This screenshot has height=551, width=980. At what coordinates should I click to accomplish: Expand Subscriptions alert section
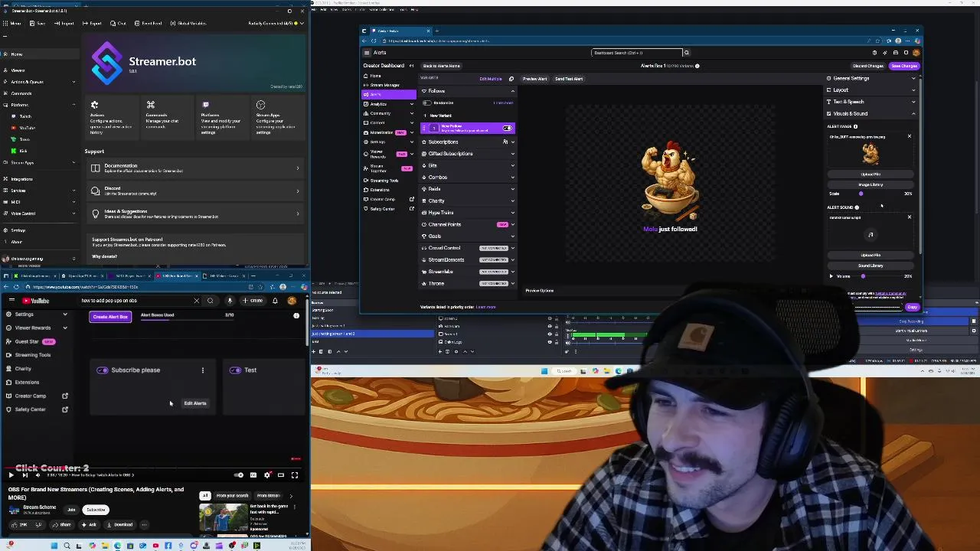[x=513, y=142]
